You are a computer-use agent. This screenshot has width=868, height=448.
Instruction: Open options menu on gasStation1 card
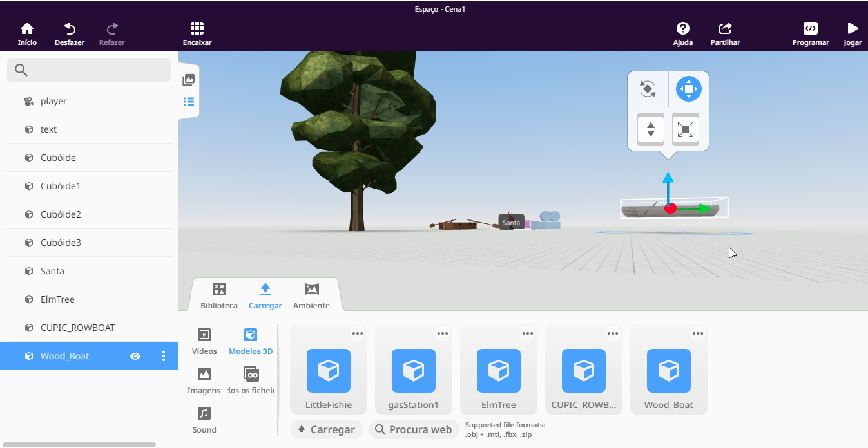click(x=443, y=333)
